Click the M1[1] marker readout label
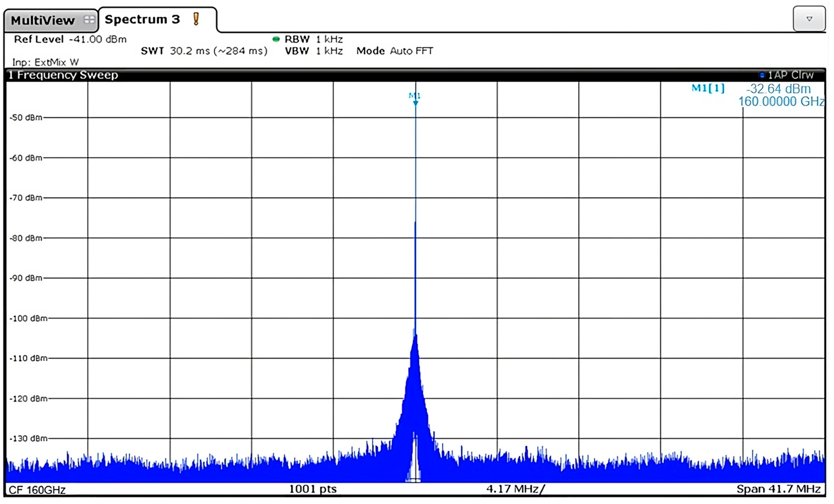 (708, 88)
